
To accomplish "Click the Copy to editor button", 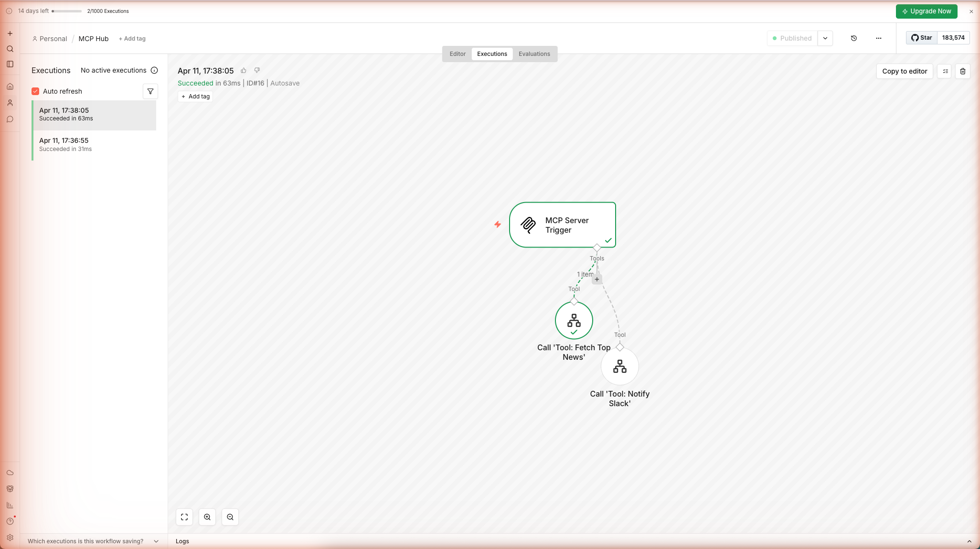I will click(x=905, y=71).
